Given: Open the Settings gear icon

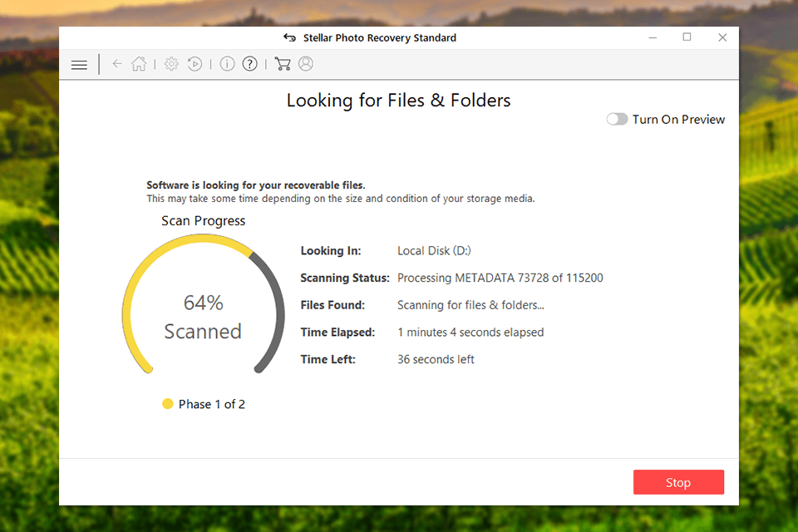Looking at the screenshot, I should pos(171,64).
